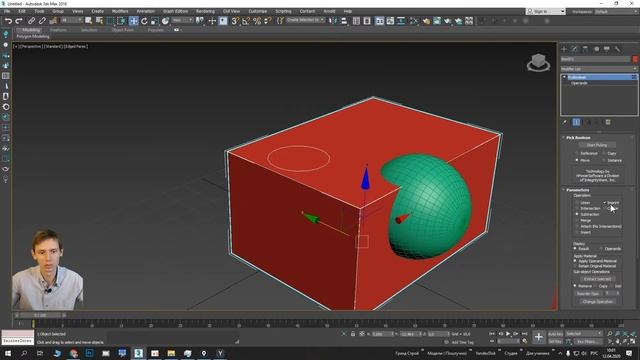
Task: Open the Rendering menu
Action: point(205,11)
